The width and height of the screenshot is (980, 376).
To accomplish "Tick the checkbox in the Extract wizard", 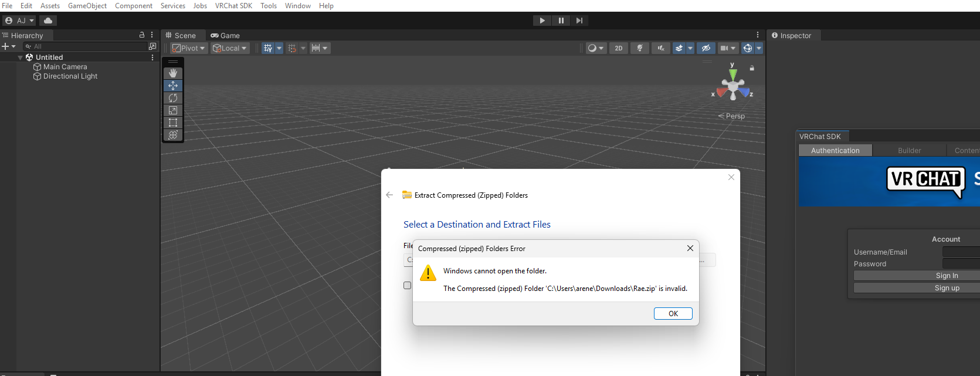I will 408,286.
